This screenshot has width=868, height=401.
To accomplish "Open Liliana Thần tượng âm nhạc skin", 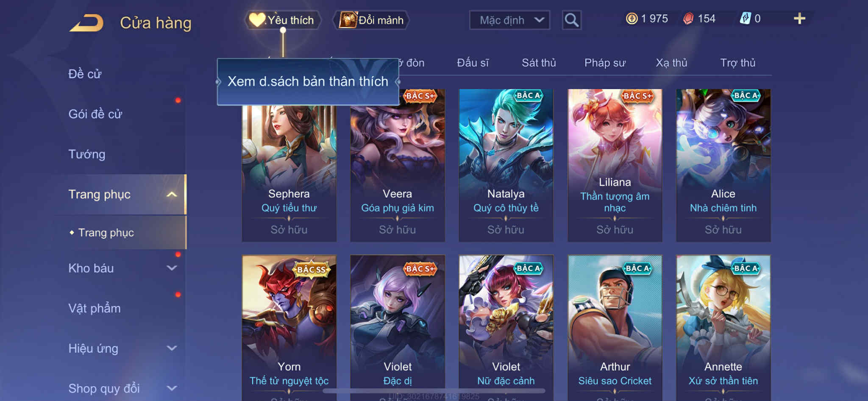I will (615, 165).
